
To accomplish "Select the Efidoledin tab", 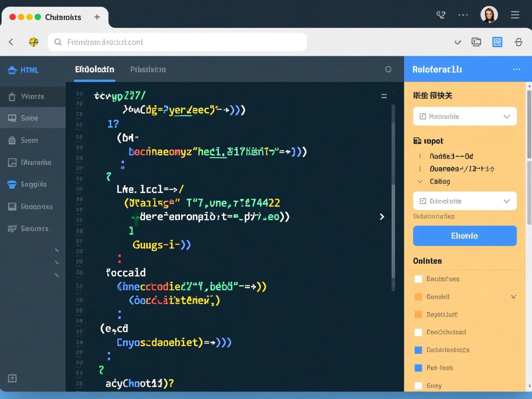I will coord(95,70).
